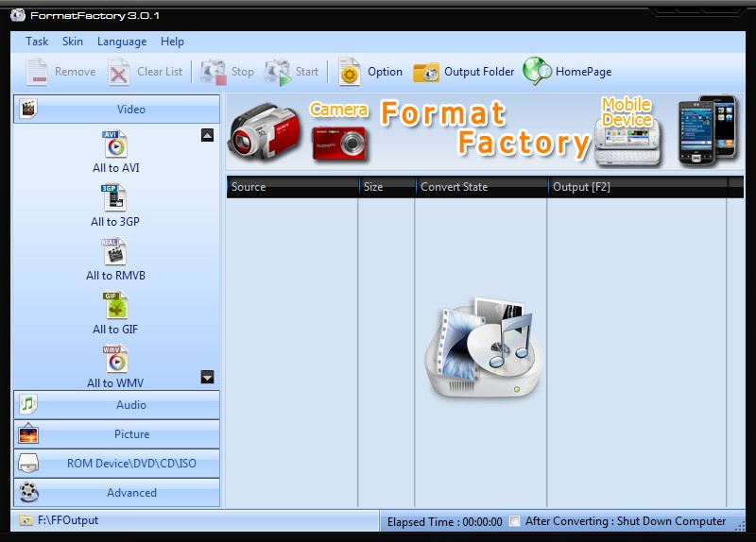Click the Remove text label
This screenshot has width=756, height=542.
click(76, 72)
